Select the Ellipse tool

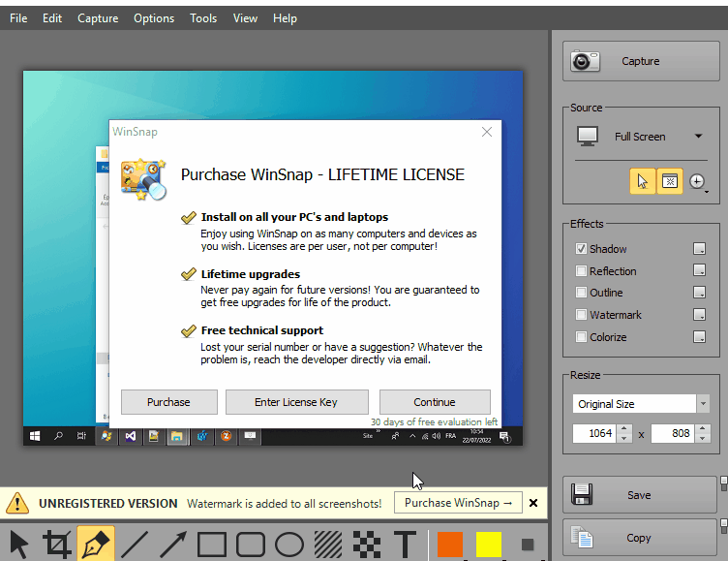click(289, 544)
